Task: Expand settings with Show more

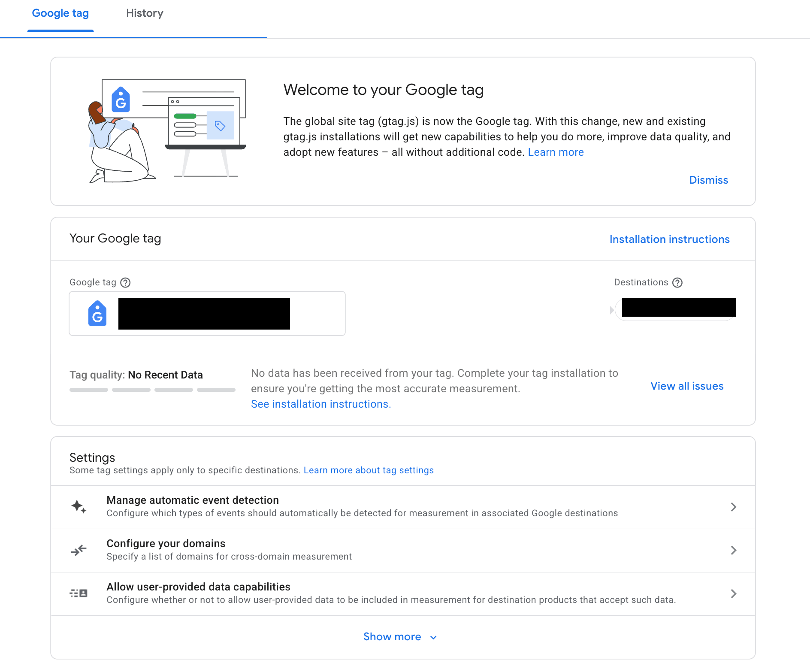Action: pyautogui.click(x=400, y=637)
